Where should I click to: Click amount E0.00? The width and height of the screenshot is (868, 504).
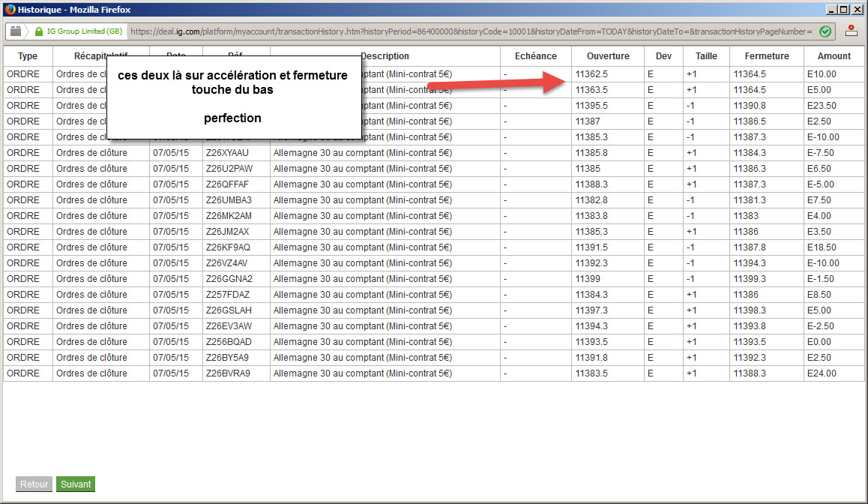tap(819, 342)
